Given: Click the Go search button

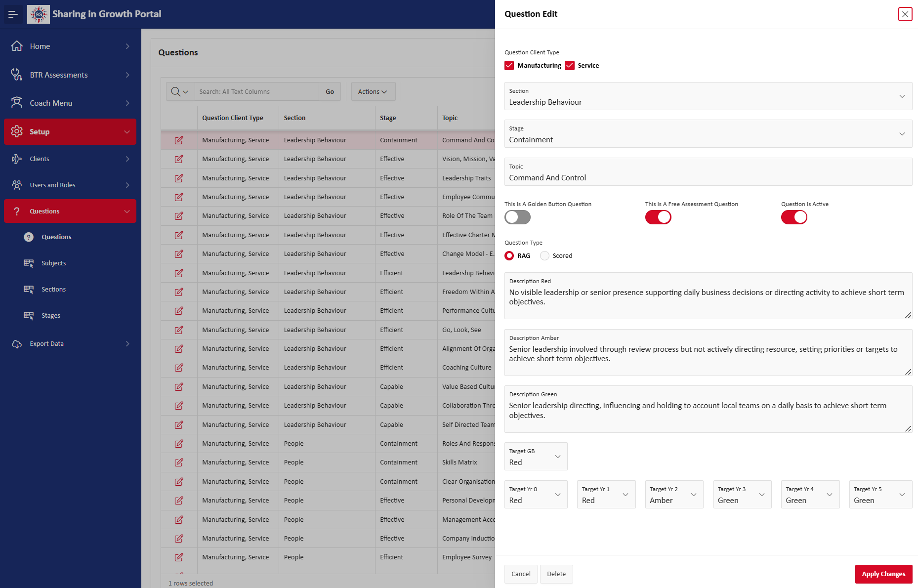Looking at the screenshot, I should tap(330, 92).
